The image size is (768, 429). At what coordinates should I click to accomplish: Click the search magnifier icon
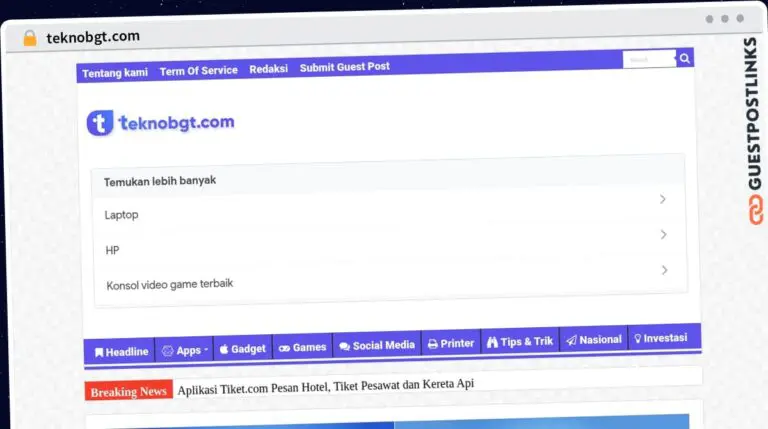[685, 59]
